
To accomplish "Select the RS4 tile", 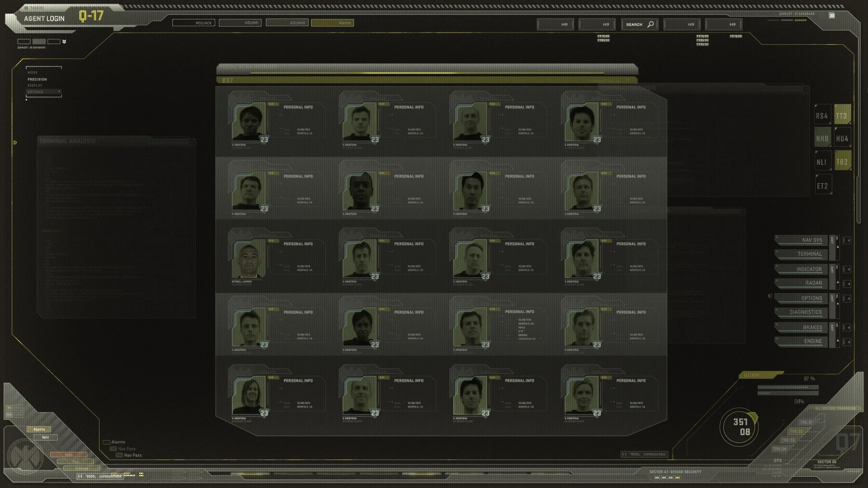I will [x=822, y=116].
